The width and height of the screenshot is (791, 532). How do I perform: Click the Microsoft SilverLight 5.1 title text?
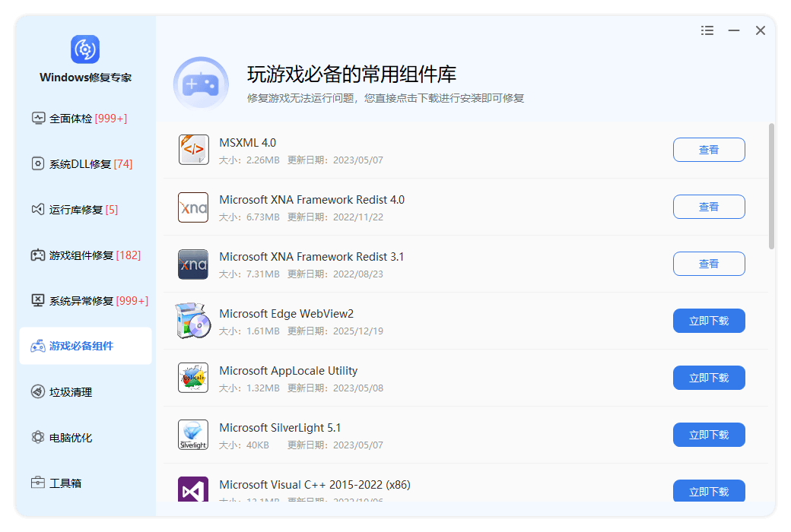pyautogui.click(x=280, y=428)
